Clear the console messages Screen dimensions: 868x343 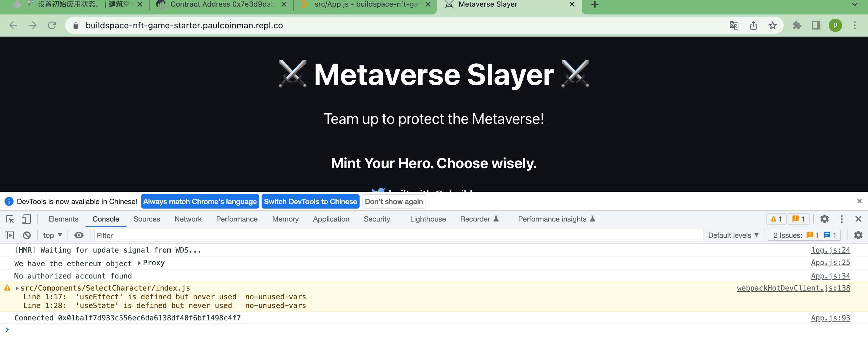point(27,235)
